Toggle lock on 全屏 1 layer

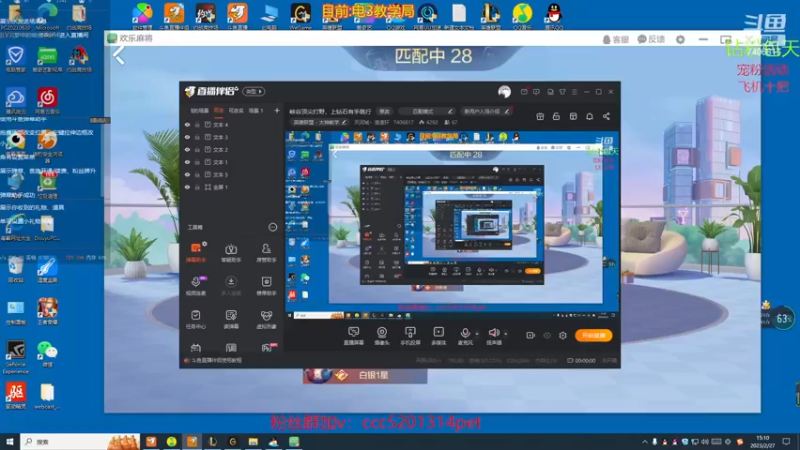pos(197,187)
